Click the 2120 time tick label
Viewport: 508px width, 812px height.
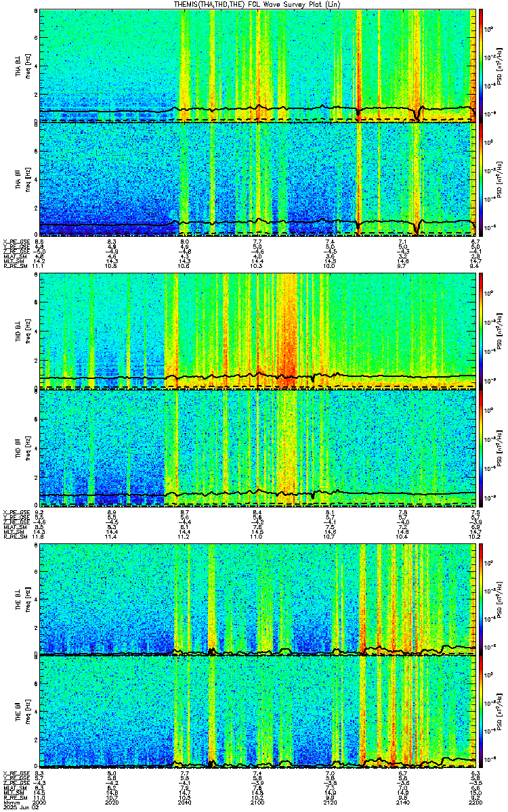click(331, 802)
